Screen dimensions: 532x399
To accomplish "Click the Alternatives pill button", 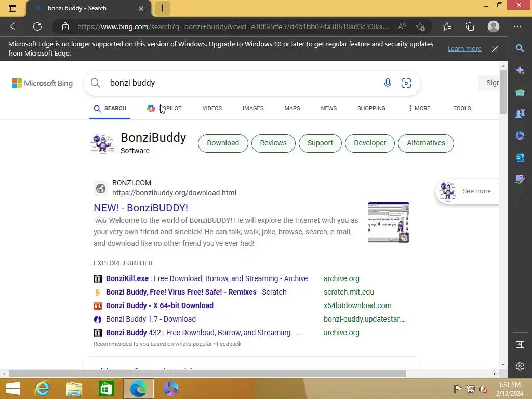I will [426, 143].
